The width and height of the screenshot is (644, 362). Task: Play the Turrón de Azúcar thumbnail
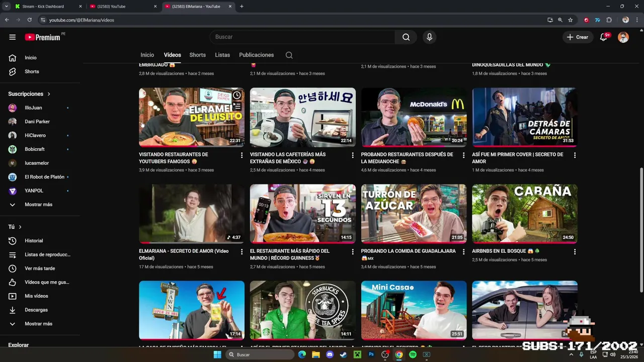click(x=414, y=214)
